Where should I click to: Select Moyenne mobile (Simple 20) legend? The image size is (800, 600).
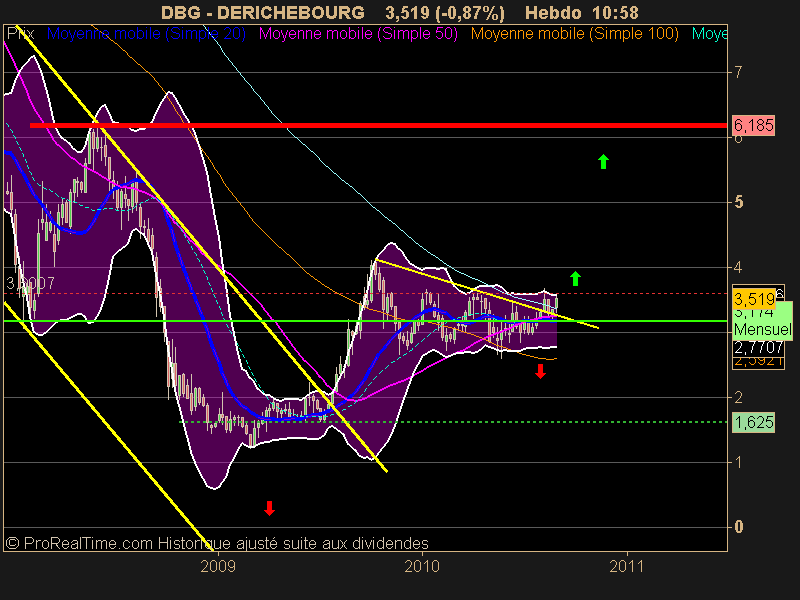[x=146, y=34]
